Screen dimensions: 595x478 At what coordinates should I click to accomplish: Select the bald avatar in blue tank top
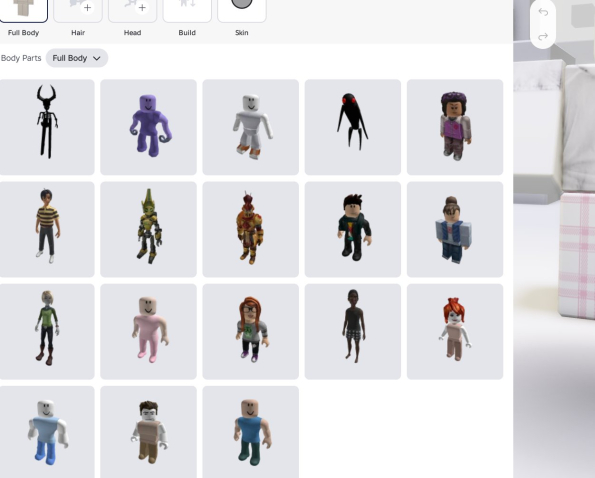(x=250, y=432)
